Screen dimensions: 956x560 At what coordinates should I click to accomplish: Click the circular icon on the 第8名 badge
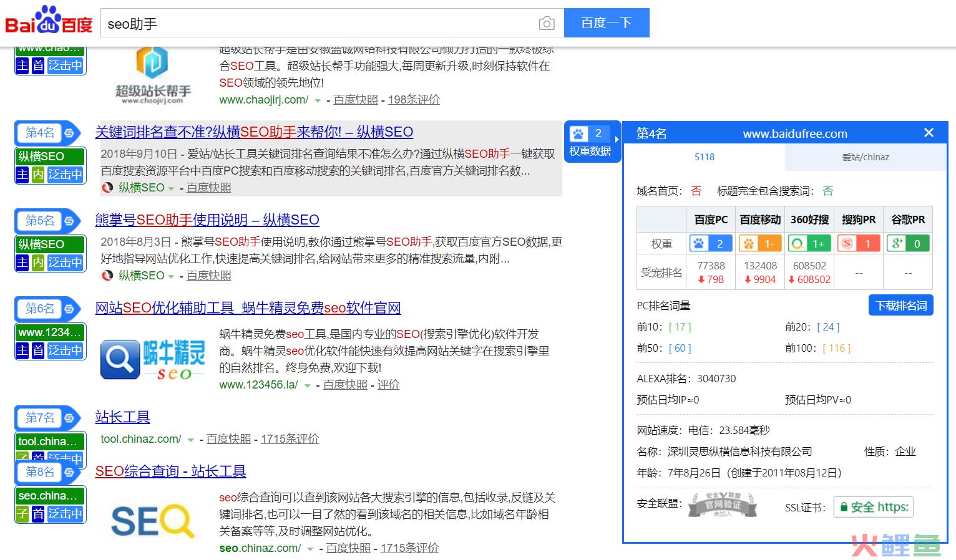coord(69,472)
